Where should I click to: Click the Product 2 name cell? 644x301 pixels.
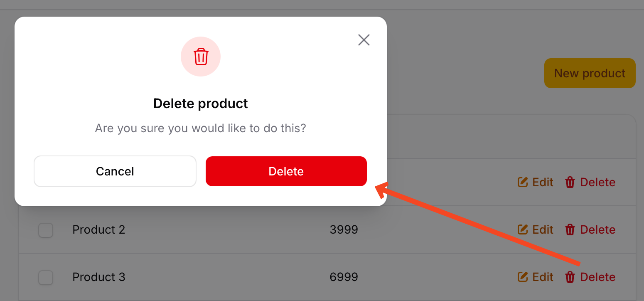point(99,229)
